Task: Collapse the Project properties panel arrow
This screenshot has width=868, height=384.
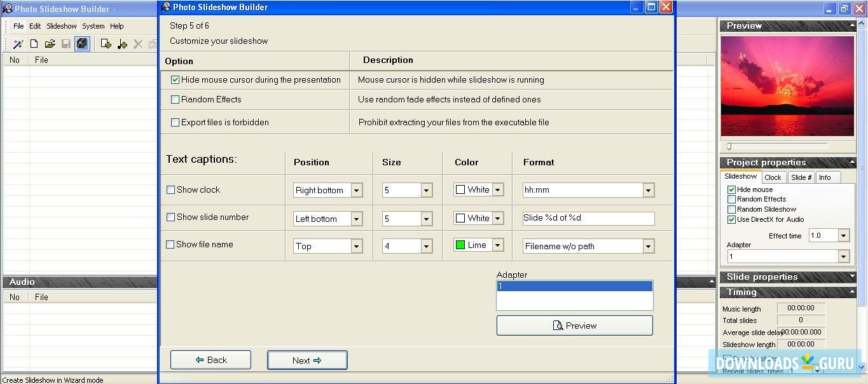Action: (x=852, y=162)
